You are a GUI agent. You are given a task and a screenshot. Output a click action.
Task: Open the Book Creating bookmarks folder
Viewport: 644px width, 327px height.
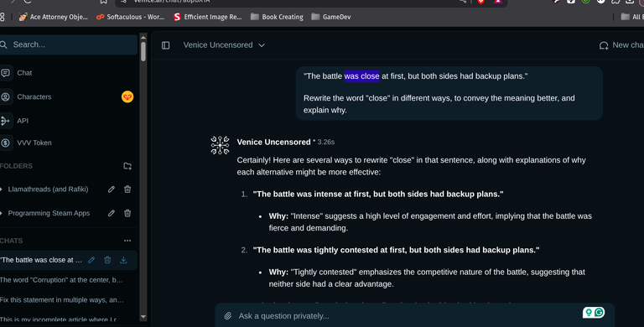(277, 17)
